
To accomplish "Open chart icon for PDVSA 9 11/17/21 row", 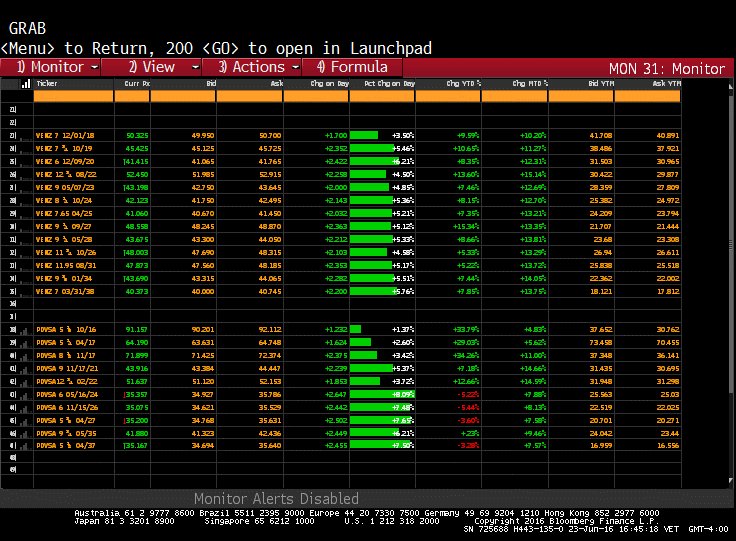I will (23, 369).
